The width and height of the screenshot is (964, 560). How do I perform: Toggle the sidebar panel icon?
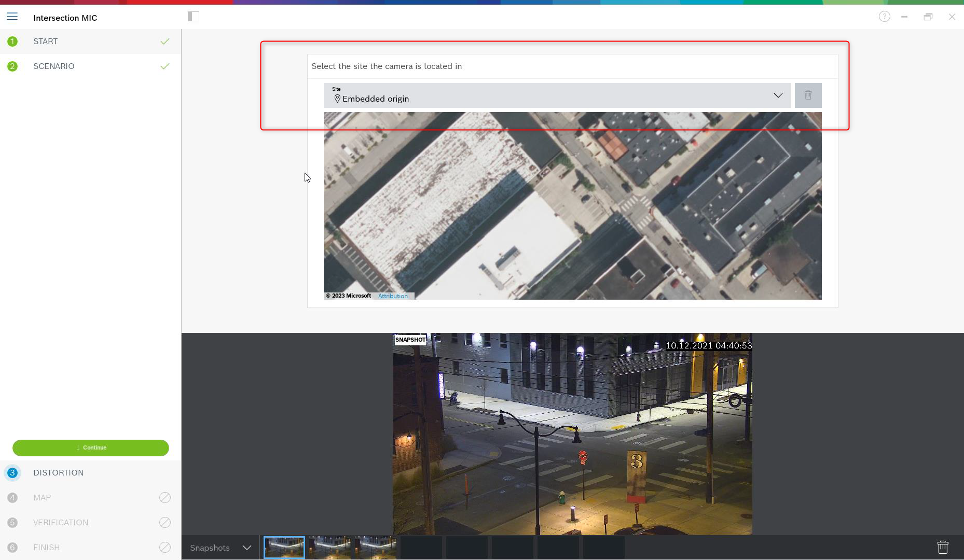[194, 17]
